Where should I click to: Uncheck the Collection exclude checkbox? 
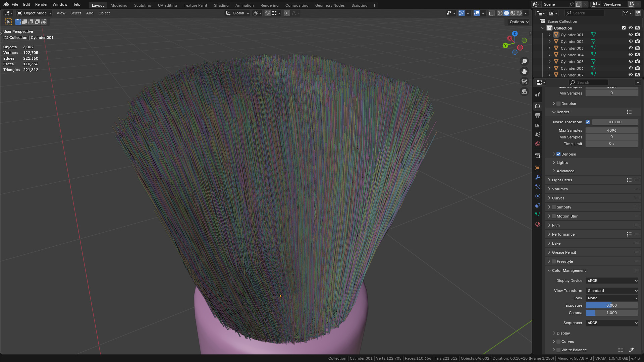(x=624, y=28)
